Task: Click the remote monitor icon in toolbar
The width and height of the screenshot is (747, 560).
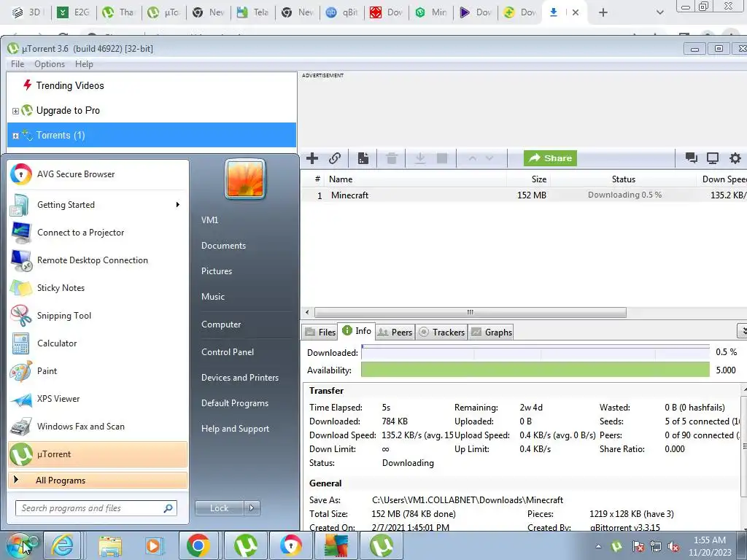Action: pyautogui.click(x=713, y=158)
